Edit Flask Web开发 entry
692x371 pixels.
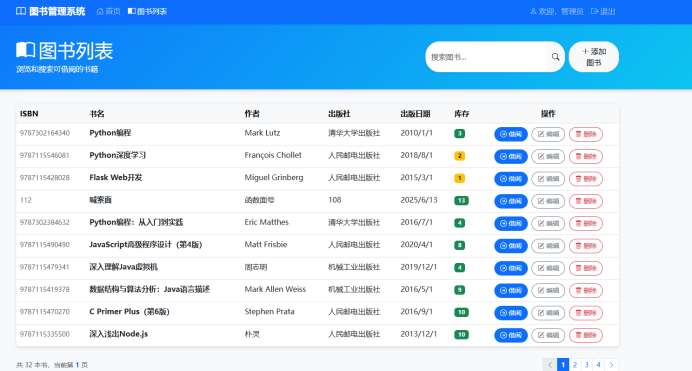click(x=548, y=179)
